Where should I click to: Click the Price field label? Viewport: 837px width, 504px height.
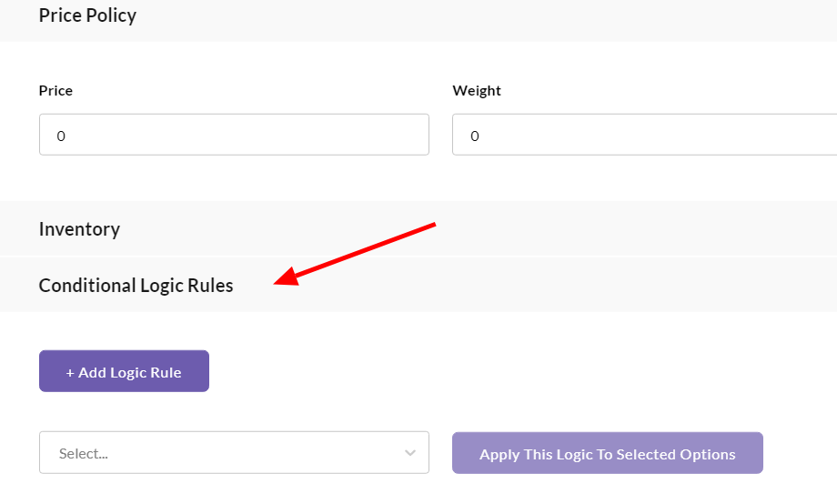tap(55, 91)
